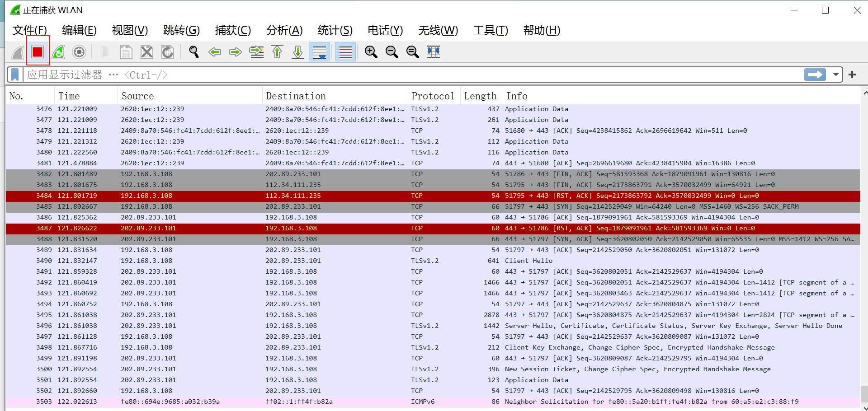The width and height of the screenshot is (868, 411).
Task: Select packet 3500 New Session Ticket row
Action: pos(433,369)
